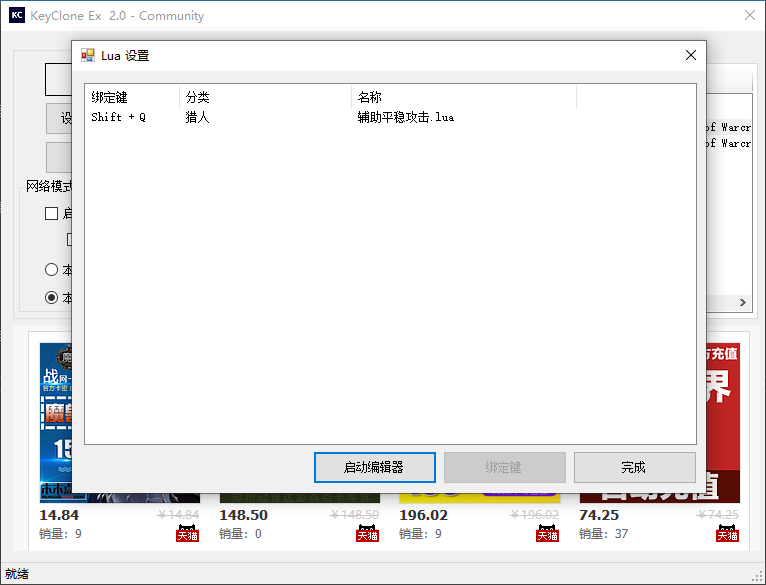766x585 pixels.
Task: Click the 14.84 price text
Action: 59,515
